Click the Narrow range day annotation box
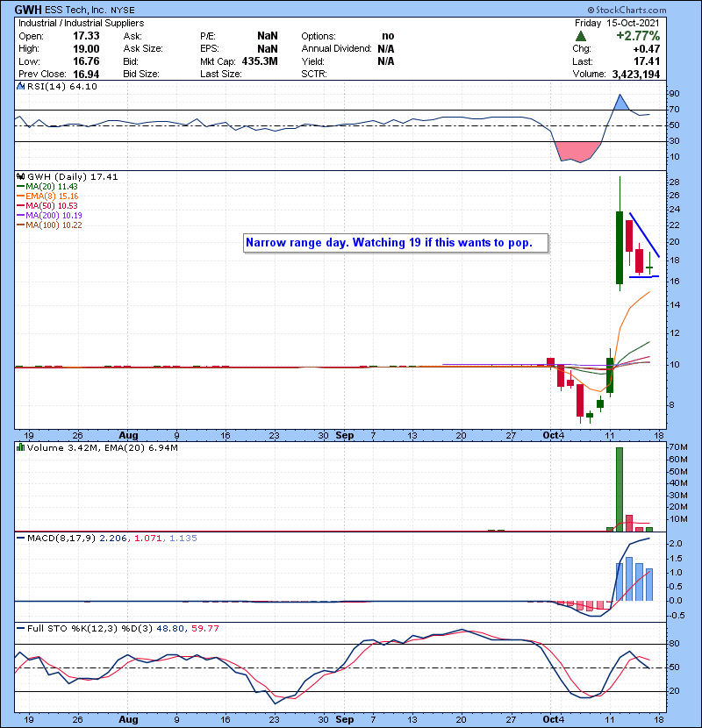Screen dimensions: 702x728 pos(396,243)
